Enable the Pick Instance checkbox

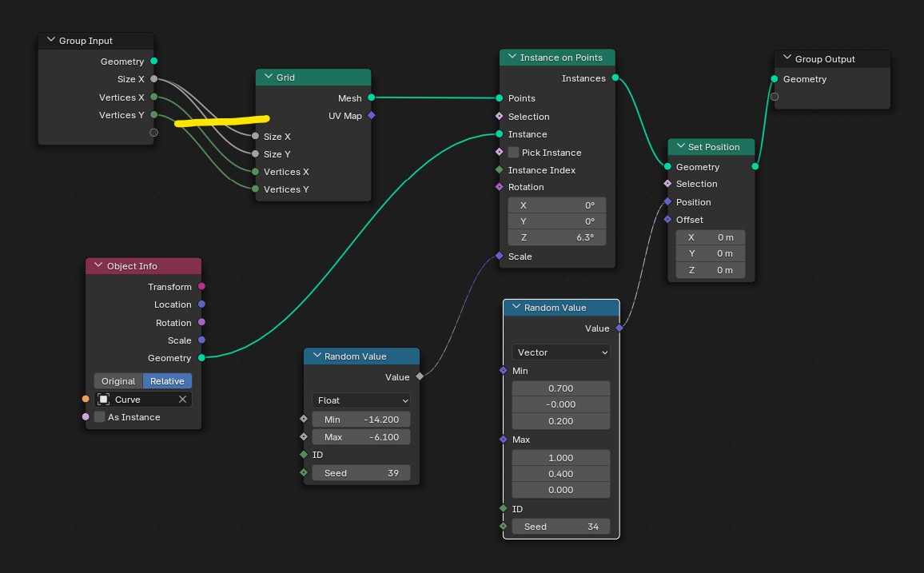coord(513,153)
